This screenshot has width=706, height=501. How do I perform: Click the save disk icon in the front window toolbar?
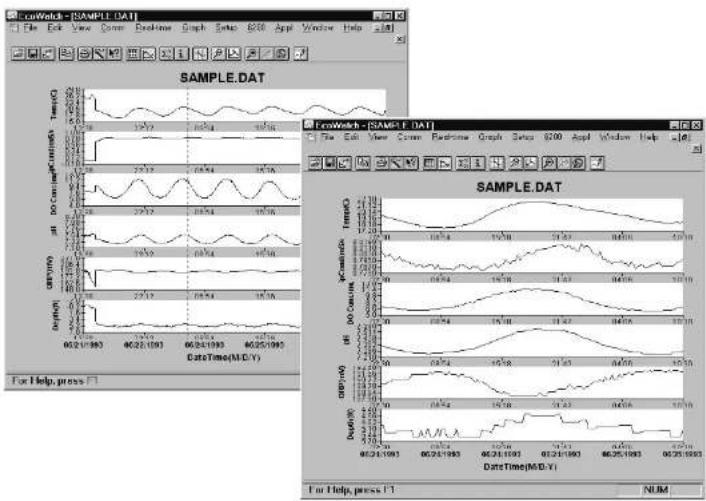pyautogui.click(x=330, y=163)
